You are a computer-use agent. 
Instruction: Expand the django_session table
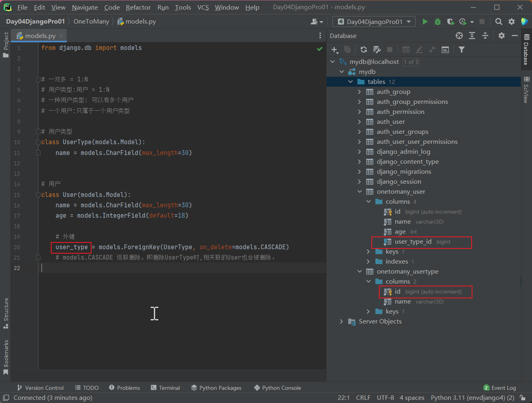[359, 181]
